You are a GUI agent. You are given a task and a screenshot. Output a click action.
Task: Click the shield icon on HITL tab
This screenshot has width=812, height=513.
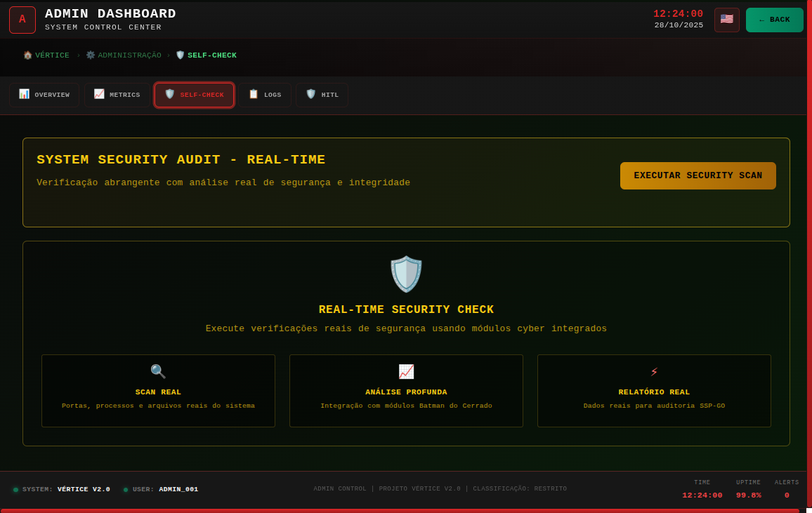(310, 94)
